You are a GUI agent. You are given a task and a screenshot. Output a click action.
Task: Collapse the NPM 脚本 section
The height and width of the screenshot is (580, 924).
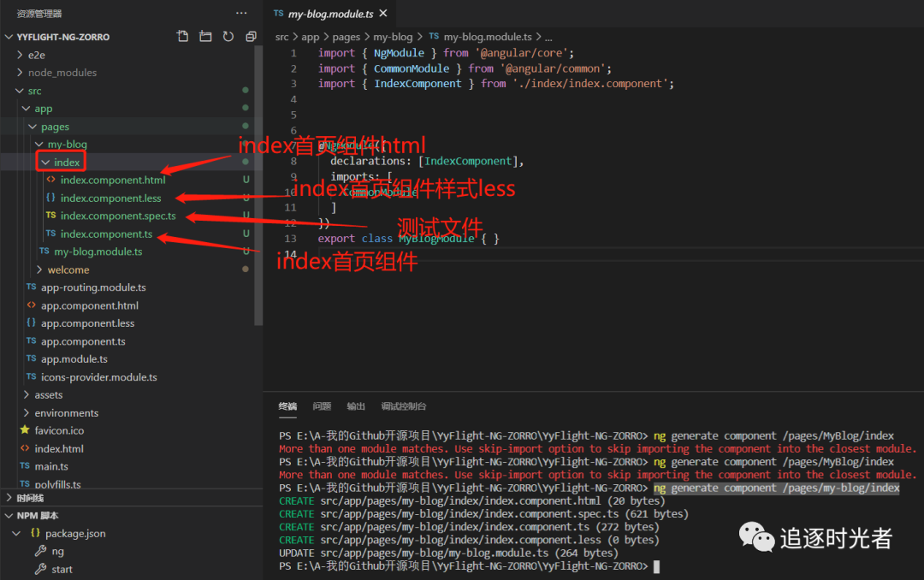[x=9, y=515]
